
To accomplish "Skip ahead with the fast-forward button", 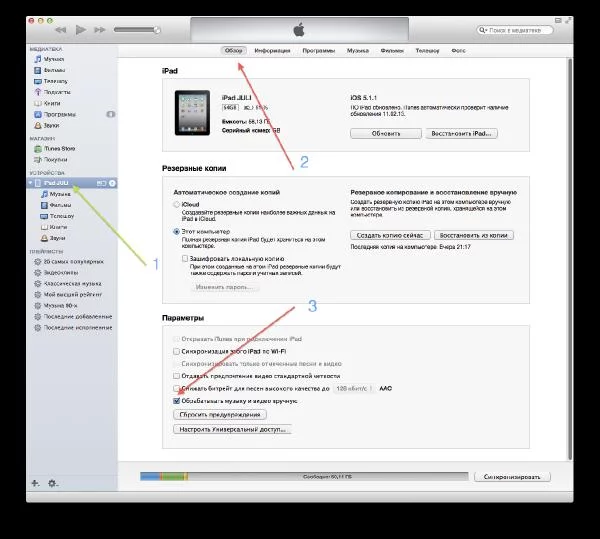I will click(x=99, y=30).
